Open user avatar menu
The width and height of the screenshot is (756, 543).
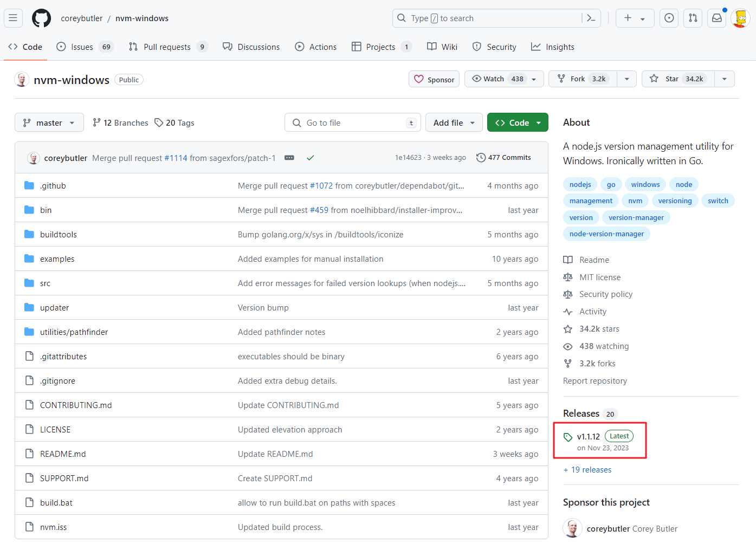pos(741,18)
